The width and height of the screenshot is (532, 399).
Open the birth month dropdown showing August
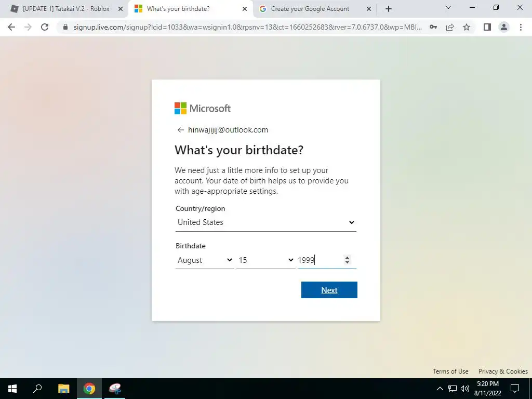[205, 260]
